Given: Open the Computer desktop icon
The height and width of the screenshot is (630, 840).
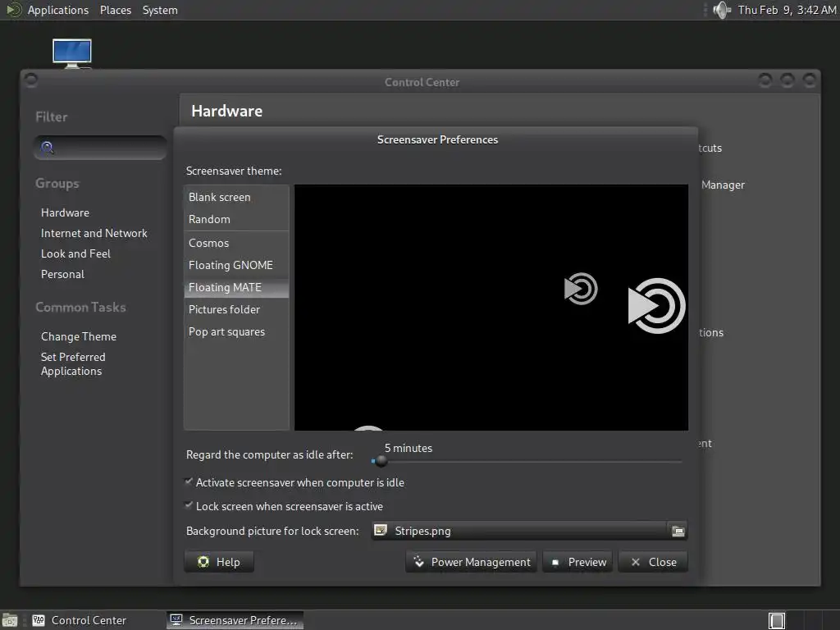Looking at the screenshot, I should click(72, 53).
